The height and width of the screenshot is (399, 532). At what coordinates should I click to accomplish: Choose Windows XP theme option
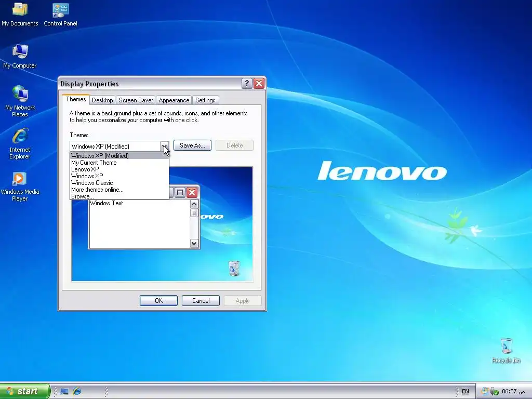[x=119, y=176]
